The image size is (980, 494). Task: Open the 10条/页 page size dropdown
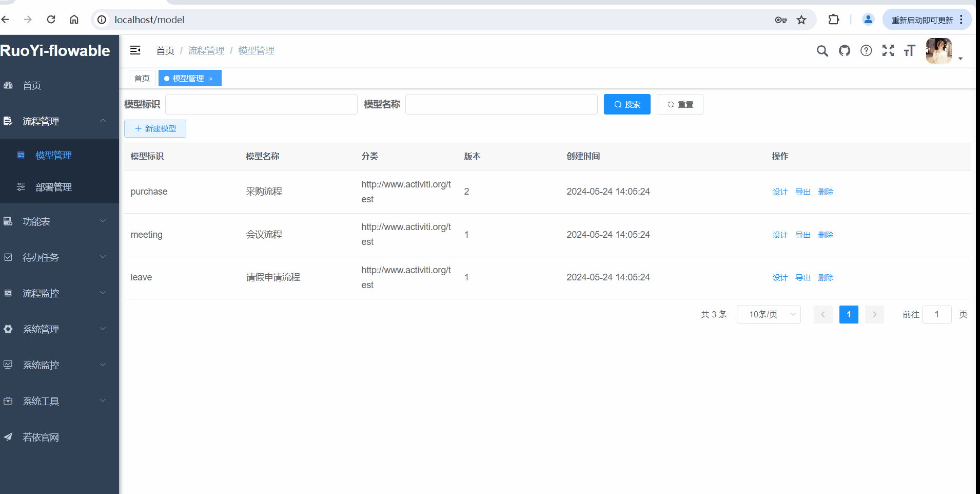point(768,314)
